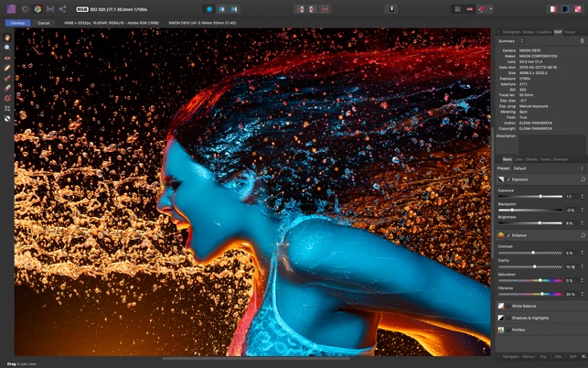Enable the White Balance checkbox
This screenshot has width=588, height=368.
click(508, 306)
